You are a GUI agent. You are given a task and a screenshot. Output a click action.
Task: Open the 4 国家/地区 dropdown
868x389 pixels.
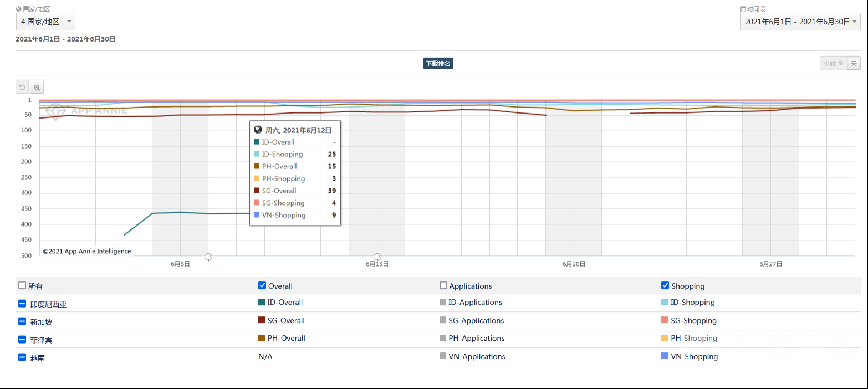(x=45, y=22)
